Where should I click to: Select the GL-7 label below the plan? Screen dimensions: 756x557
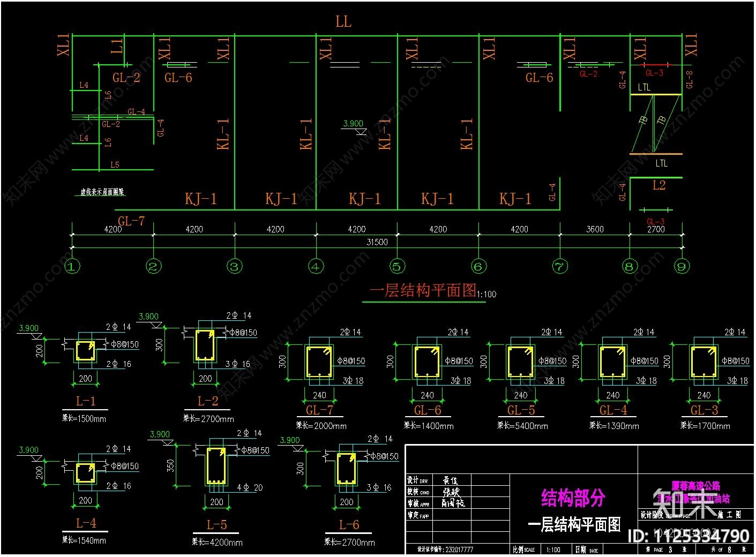131,221
